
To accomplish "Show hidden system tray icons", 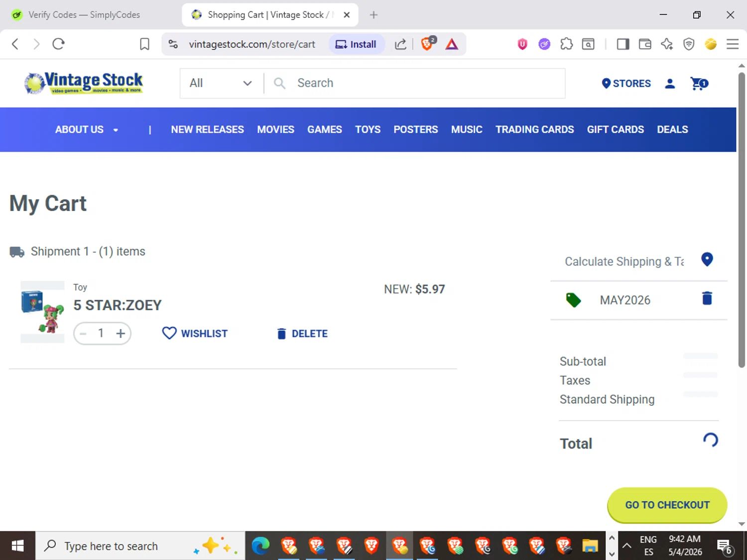I will click(x=627, y=546).
